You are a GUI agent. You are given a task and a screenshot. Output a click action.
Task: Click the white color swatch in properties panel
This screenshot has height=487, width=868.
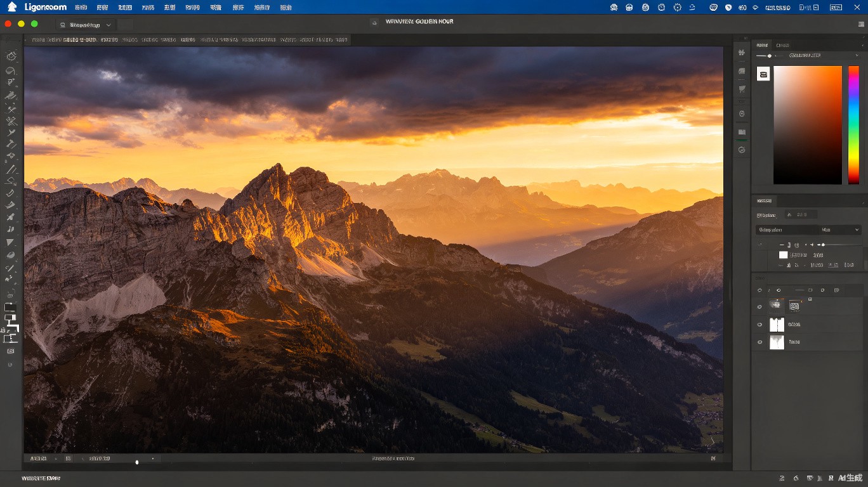pyautogui.click(x=783, y=255)
